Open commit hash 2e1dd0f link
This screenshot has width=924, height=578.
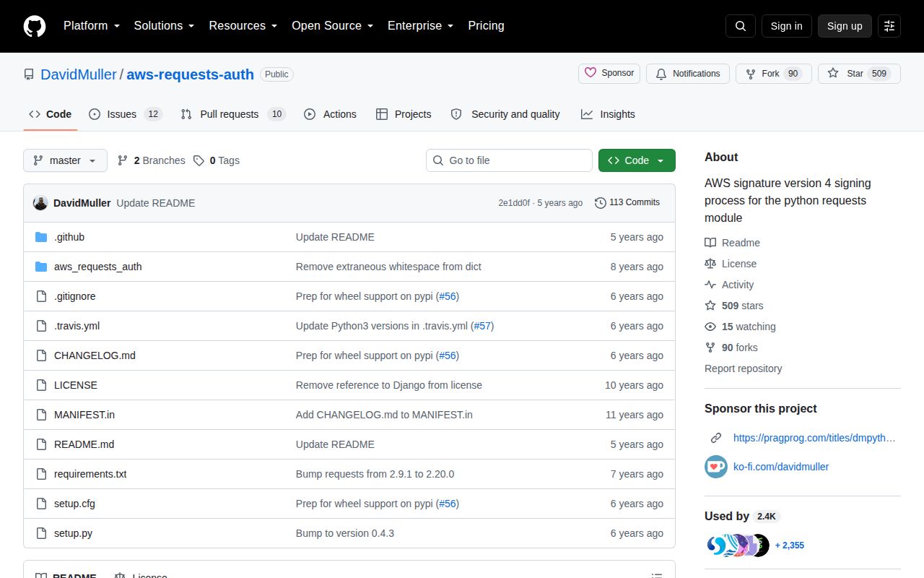(x=514, y=203)
